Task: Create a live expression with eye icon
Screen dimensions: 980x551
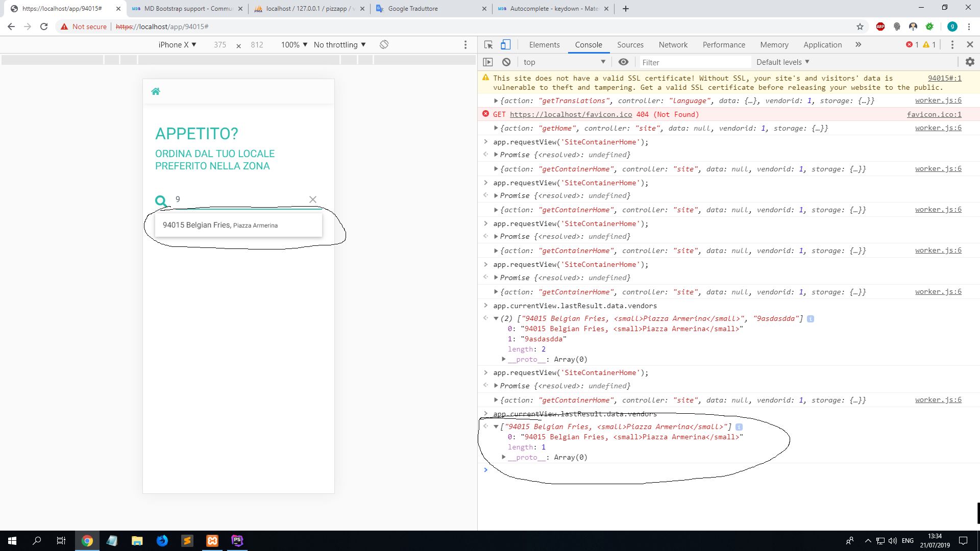Action: click(x=623, y=62)
